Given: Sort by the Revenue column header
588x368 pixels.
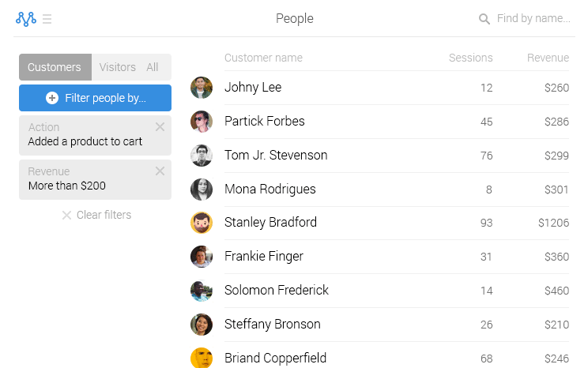Looking at the screenshot, I should point(548,58).
